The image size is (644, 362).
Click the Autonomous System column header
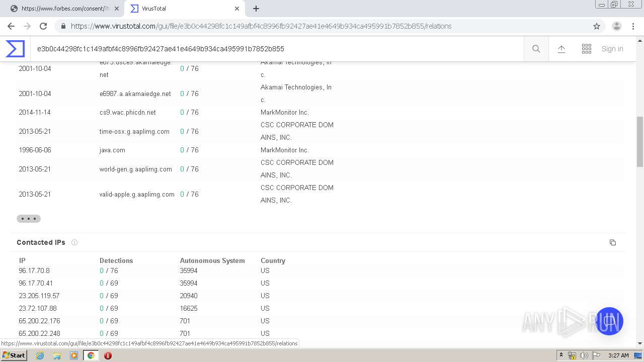pos(212,260)
